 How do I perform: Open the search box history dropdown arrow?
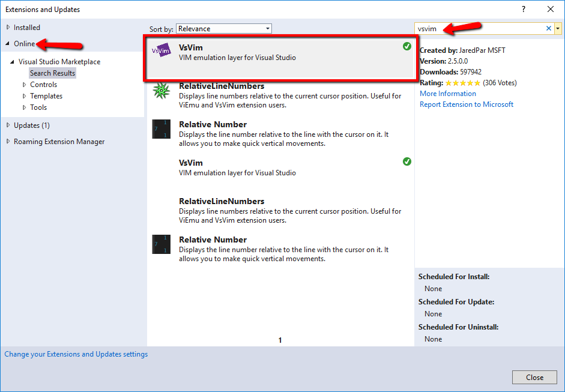tap(558, 28)
